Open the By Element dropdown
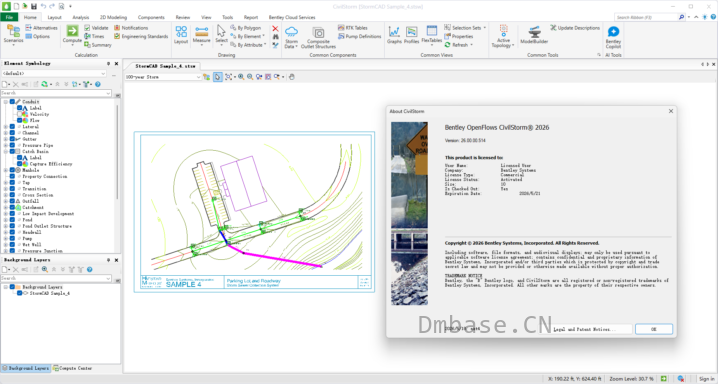 (248, 37)
